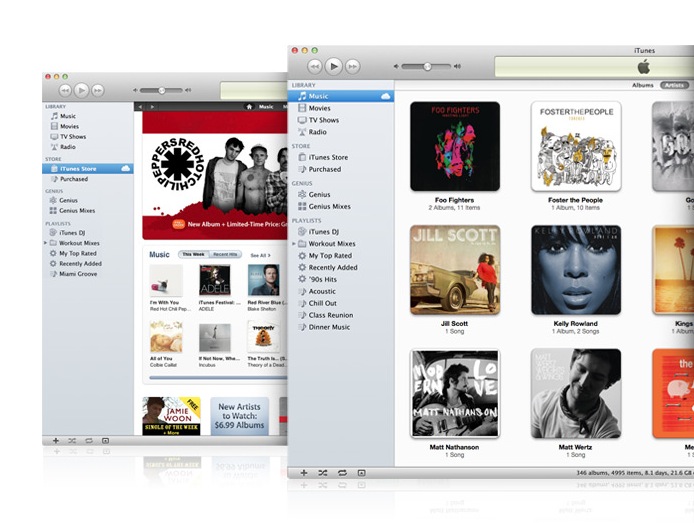The width and height of the screenshot is (694, 523).
Task: Click See All link in Music section
Action: pos(260,255)
